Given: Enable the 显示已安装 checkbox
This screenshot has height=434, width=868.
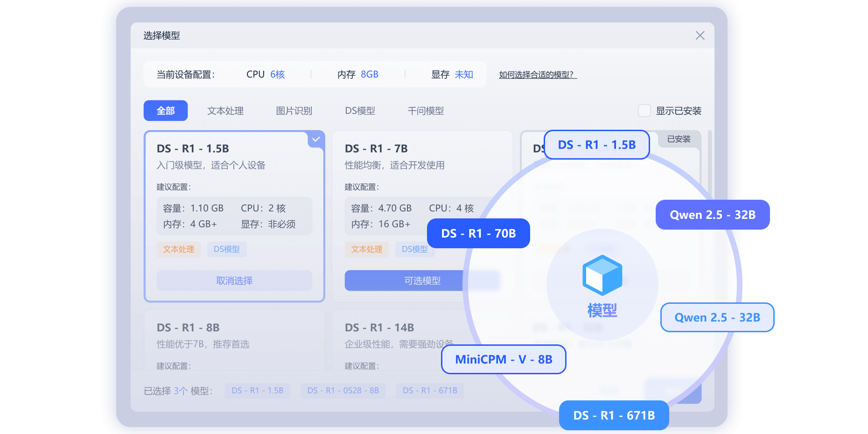Looking at the screenshot, I should [644, 111].
